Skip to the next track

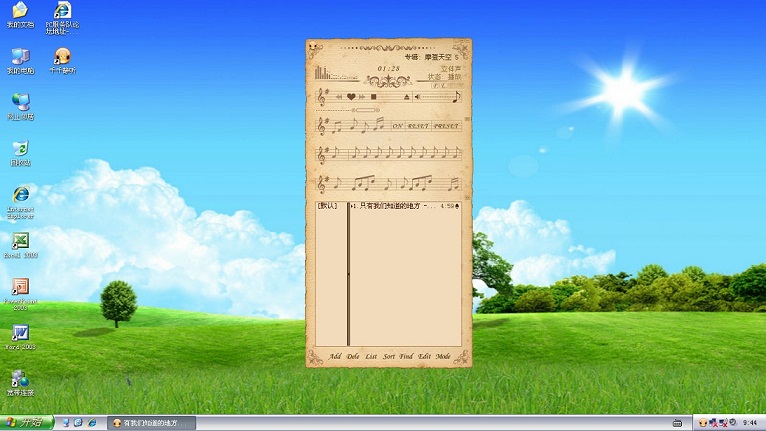click(x=362, y=97)
